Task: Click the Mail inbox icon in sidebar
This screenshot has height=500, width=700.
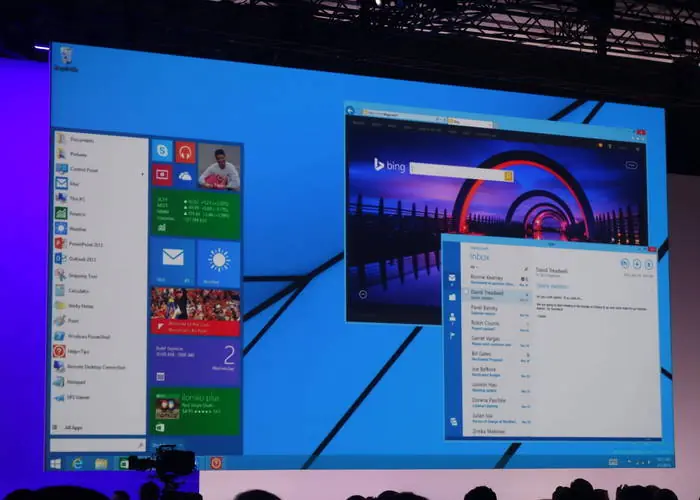Action: click(452, 278)
